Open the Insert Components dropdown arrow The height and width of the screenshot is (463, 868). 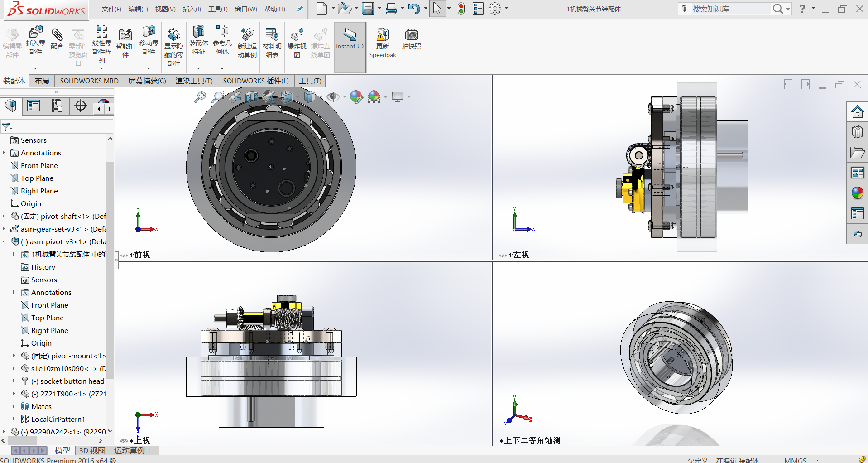tap(36, 68)
